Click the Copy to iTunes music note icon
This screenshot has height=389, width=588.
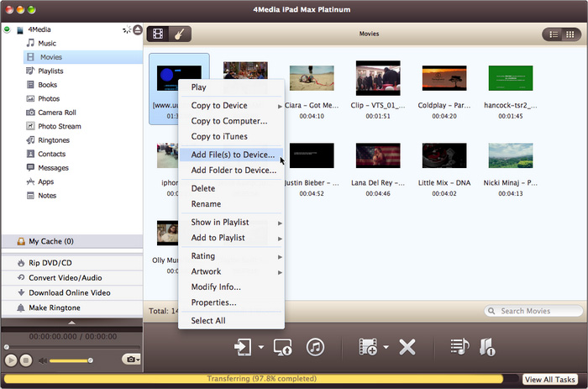pos(315,346)
